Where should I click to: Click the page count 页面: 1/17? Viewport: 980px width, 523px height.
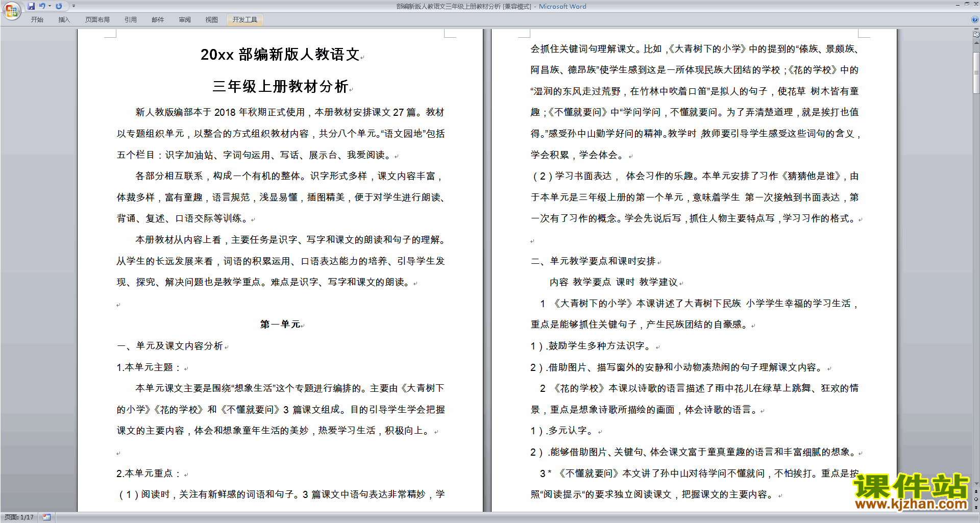(x=19, y=517)
